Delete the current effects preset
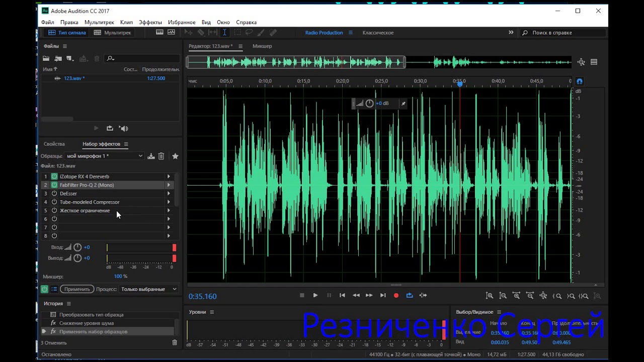 point(162,156)
